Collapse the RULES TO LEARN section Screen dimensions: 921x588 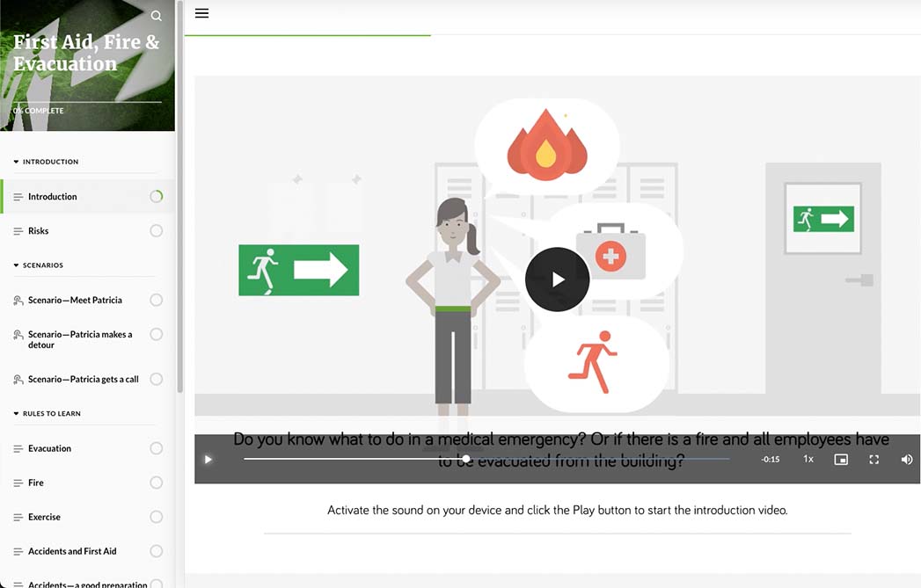pyautogui.click(x=16, y=413)
